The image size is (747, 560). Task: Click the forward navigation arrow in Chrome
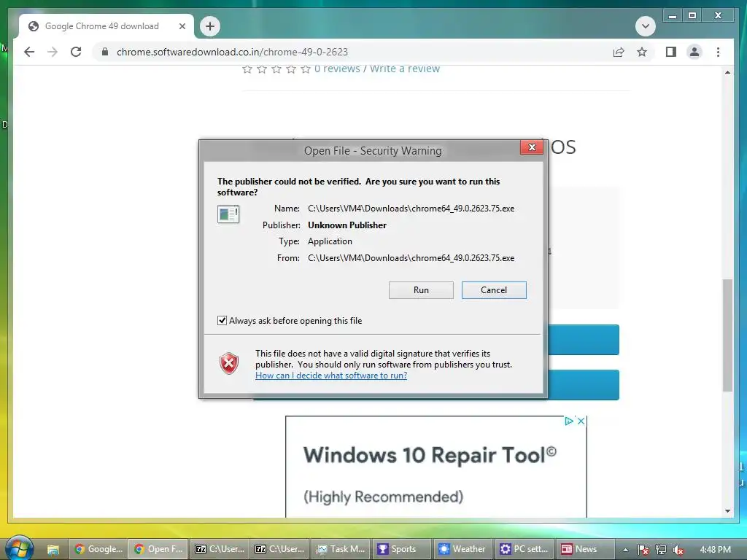click(53, 52)
